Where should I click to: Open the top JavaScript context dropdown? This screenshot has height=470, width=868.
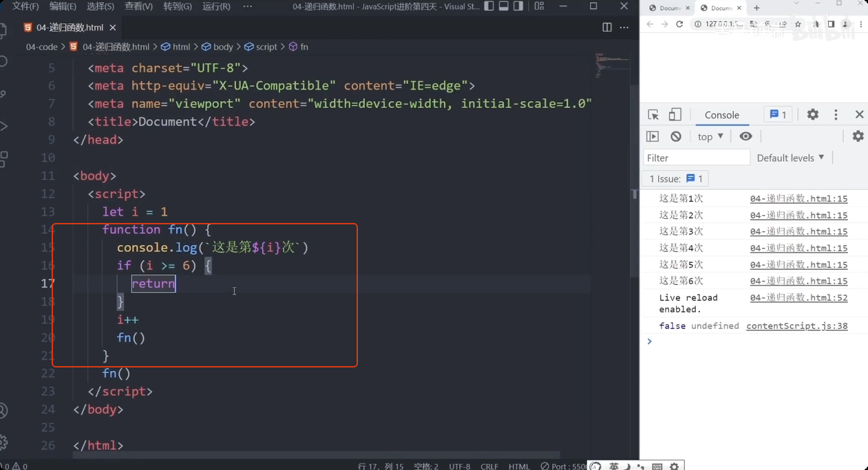click(x=710, y=136)
